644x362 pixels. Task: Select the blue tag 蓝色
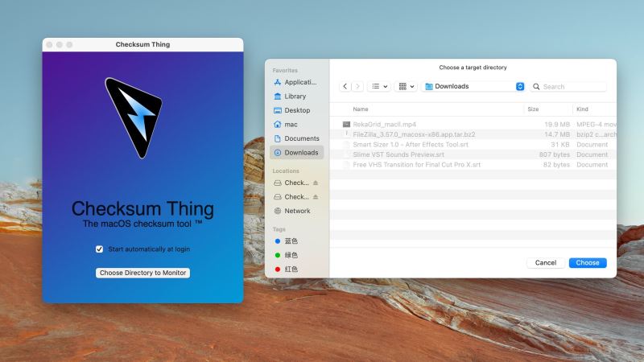pyautogui.click(x=291, y=241)
